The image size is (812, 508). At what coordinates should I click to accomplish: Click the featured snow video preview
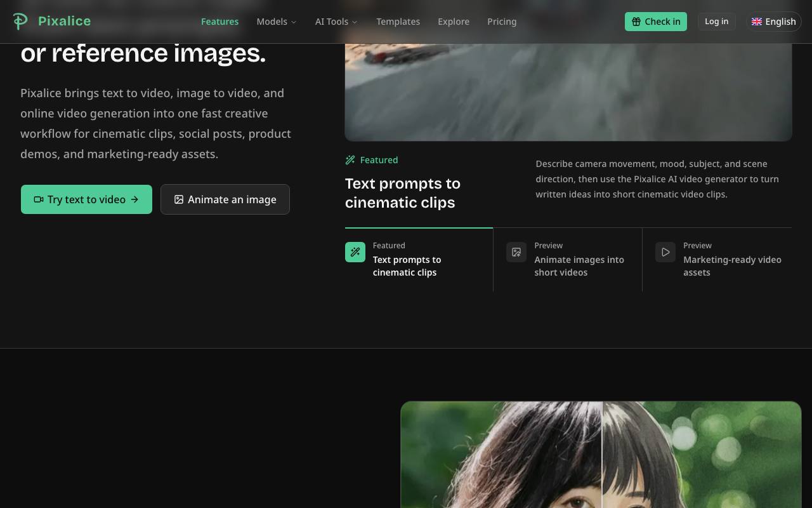(568, 92)
